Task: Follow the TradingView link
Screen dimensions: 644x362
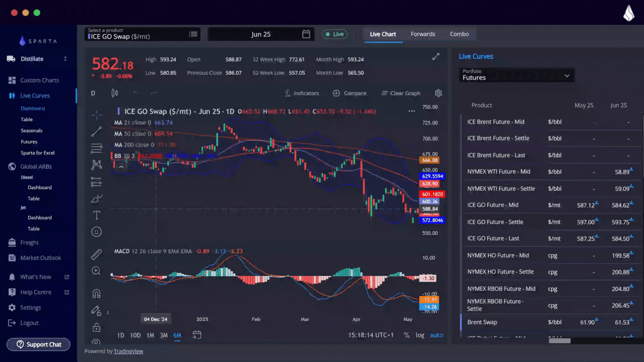Action: (128, 351)
